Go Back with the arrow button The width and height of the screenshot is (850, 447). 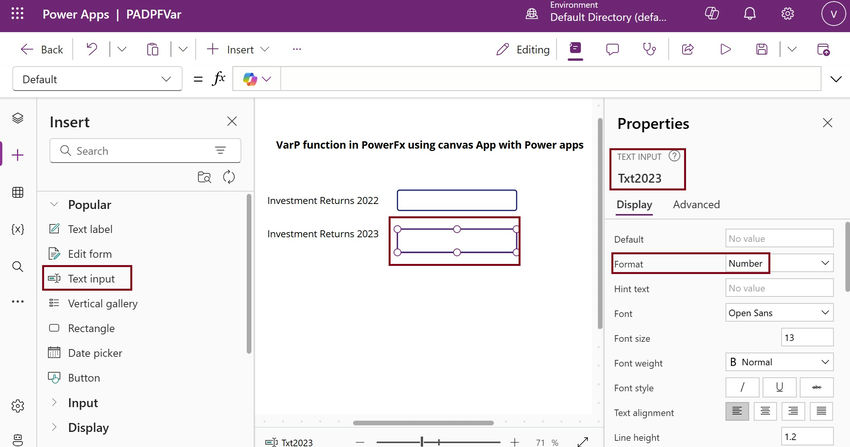(x=42, y=49)
